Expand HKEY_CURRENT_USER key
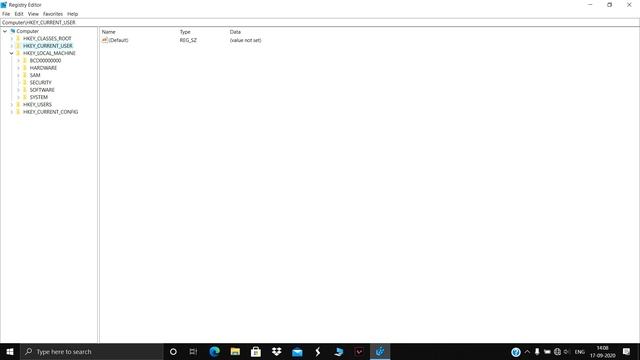Image resolution: width=640 pixels, height=360 pixels. tap(11, 46)
